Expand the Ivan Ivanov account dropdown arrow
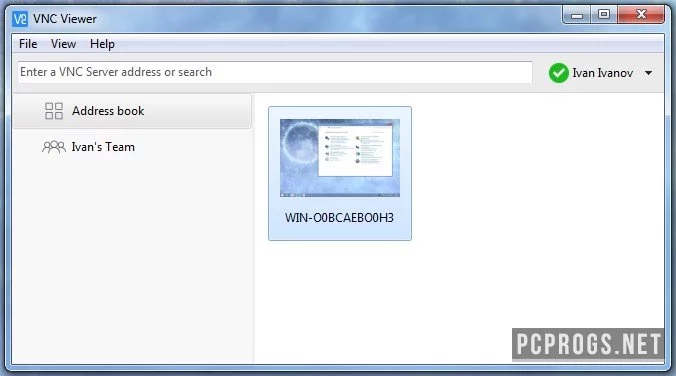The height and width of the screenshot is (376, 676). [x=648, y=73]
